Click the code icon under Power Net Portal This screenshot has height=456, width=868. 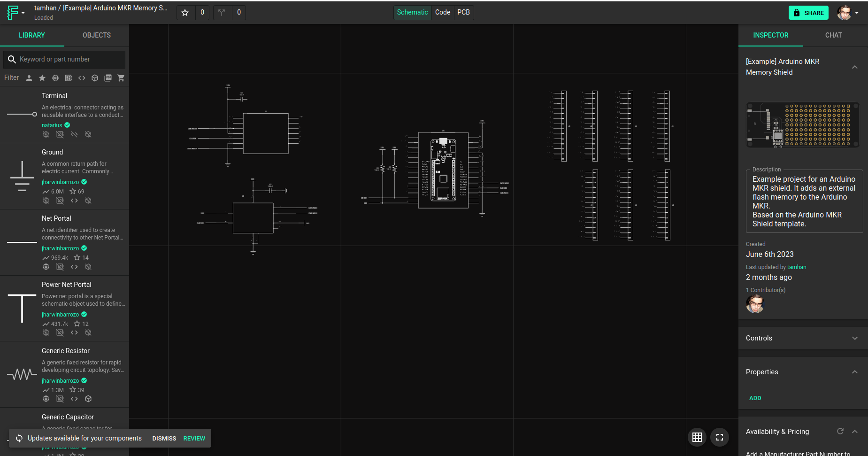74,332
